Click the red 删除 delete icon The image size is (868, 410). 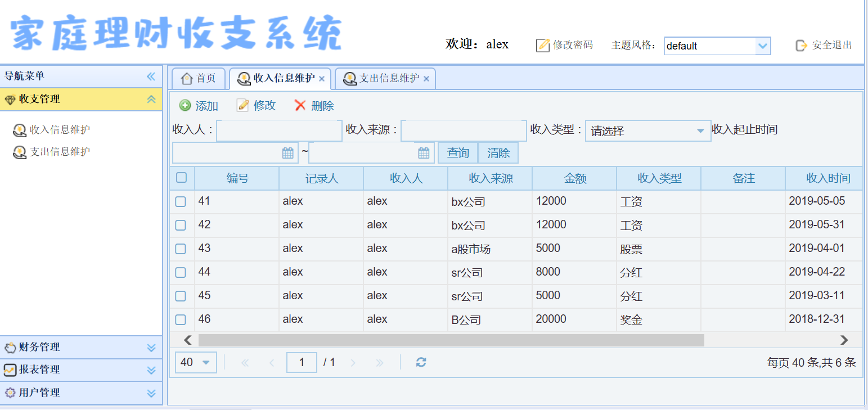coord(300,106)
